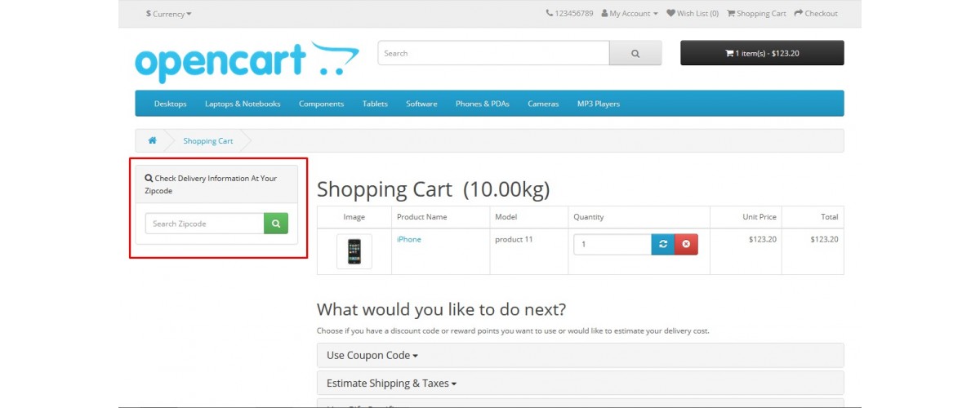Open the Currency dropdown
The height and width of the screenshot is (408, 980).
pyautogui.click(x=168, y=14)
